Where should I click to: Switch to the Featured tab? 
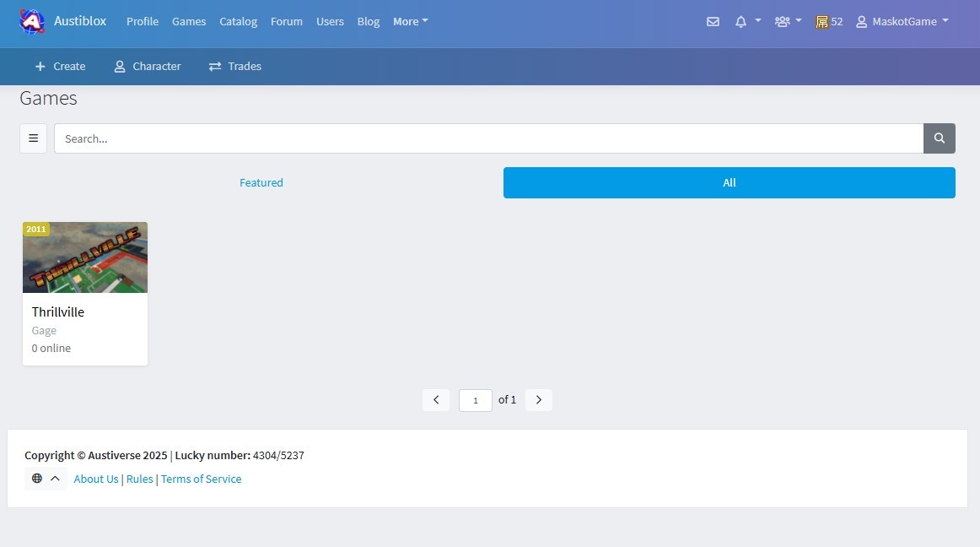pos(261,182)
